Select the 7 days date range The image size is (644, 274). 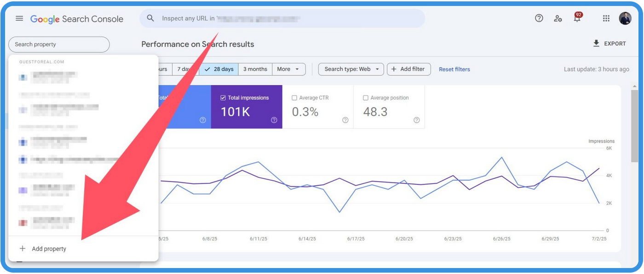pos(184,69)
